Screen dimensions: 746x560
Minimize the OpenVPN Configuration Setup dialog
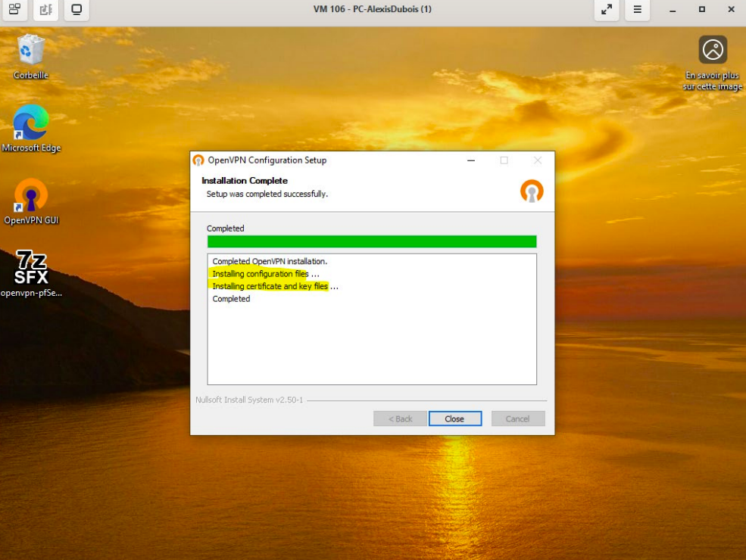(471, 160)
